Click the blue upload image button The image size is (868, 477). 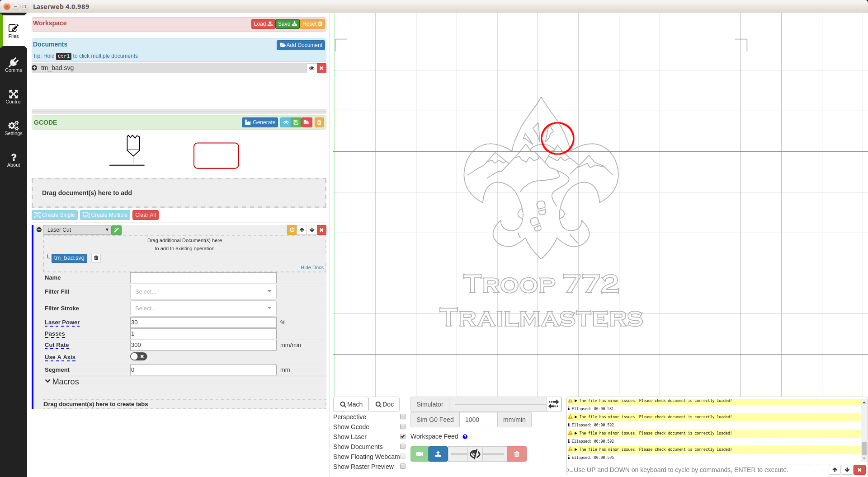tap(438, 454)
